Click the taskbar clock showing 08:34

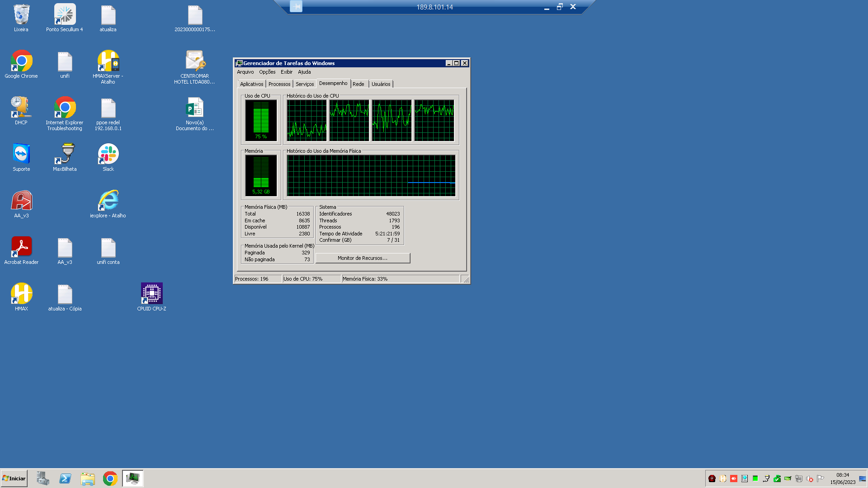[x=842, y=479]
